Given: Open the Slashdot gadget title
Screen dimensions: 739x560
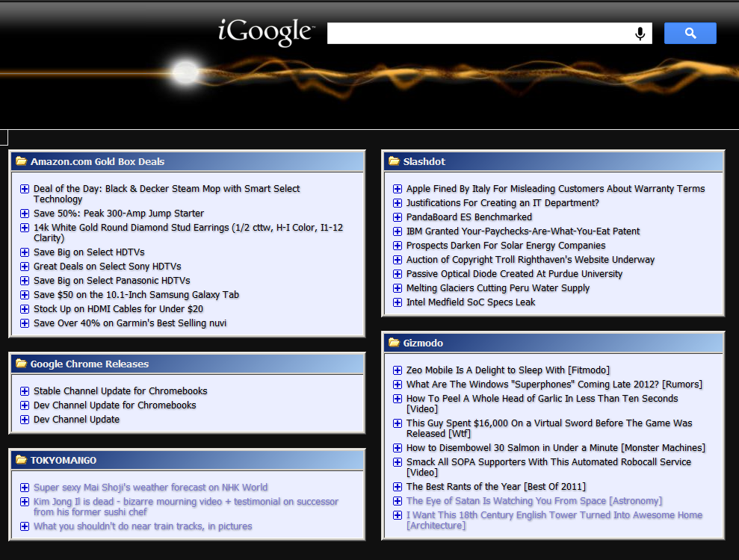Looking at the screenshot, I should 424,161.
